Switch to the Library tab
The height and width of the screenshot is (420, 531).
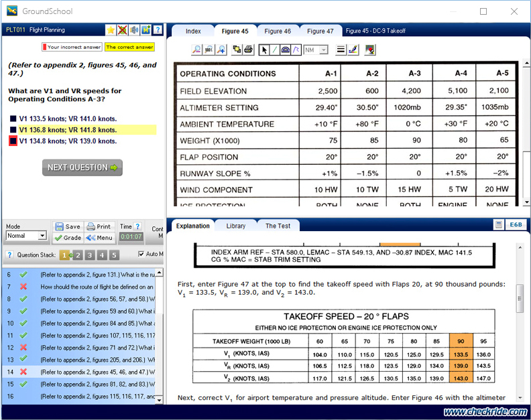236,226
